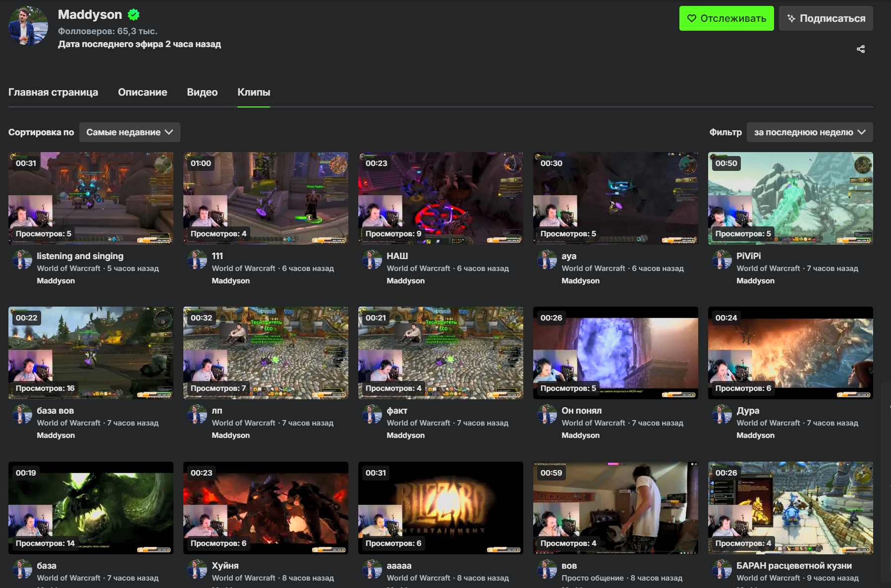Switch to the 'Описание' tab
The width and height of the screenshot is (891, 588).
click(x=142, y=92)
